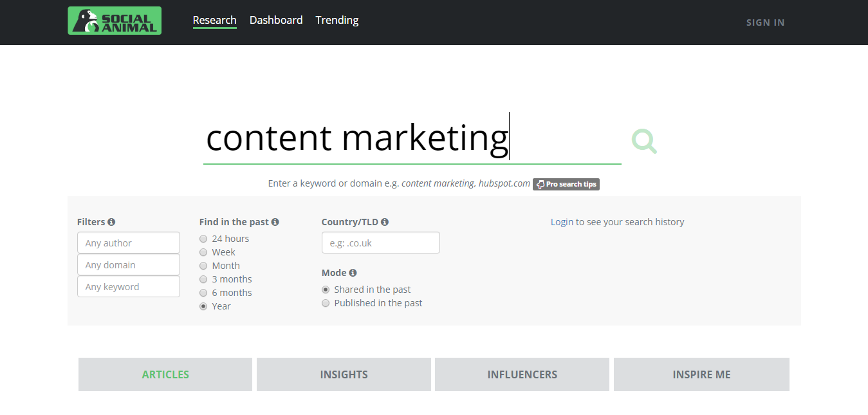
Task: Go to the Dashboard nav item
Action: point(276,20)
